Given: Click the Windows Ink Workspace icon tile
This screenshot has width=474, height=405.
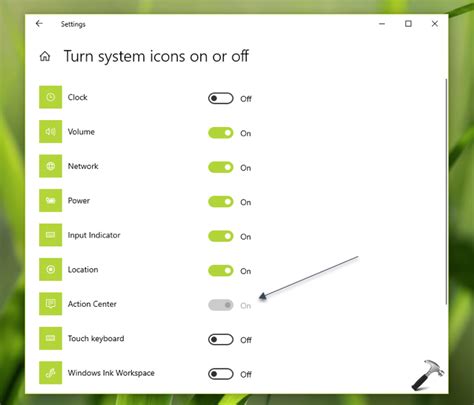Looking at the screenshot, I should pos(50,373).
